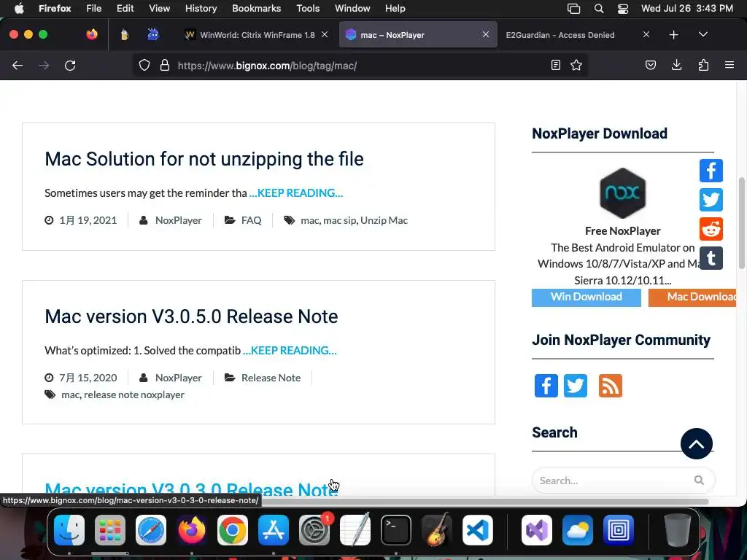Click the Mac Download button

[x=692, y=297]
